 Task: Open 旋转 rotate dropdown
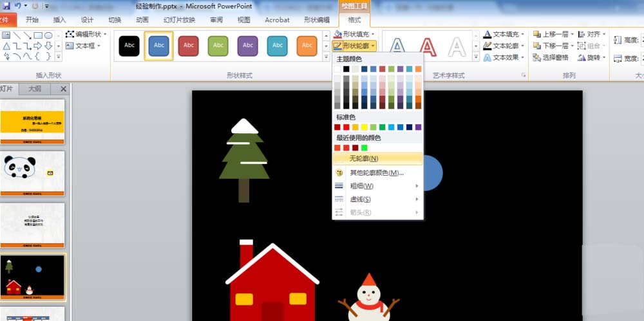(591, 57)
